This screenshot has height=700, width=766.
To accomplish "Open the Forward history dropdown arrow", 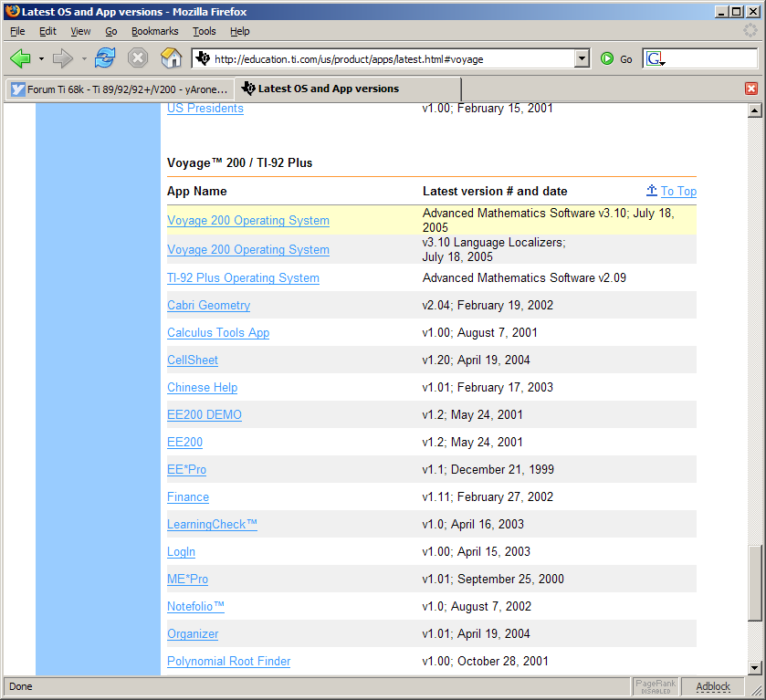I will [84, 59].
